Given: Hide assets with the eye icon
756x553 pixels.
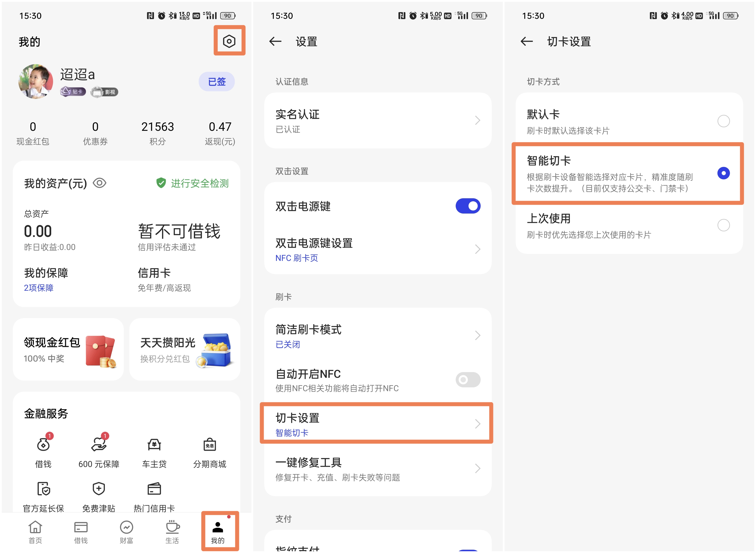Looking at the screenshot, I should pos(99,183).
